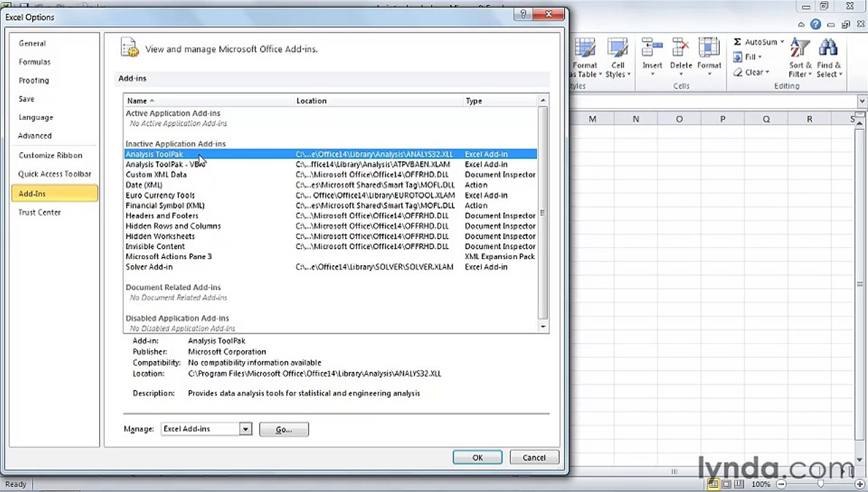Select column N header in worksheet
868x492 pixels.
[x=636, y=119]
